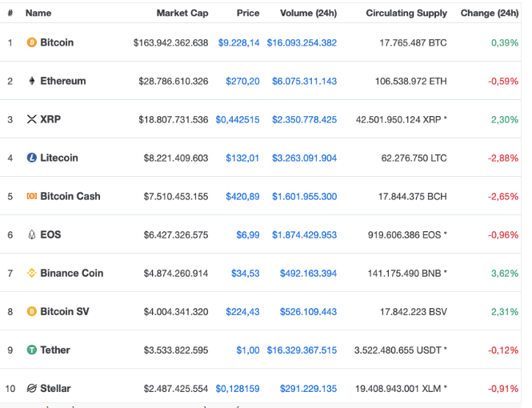Sort by Change (24h) column header
532x408 pixels.
tap(490, 13)
